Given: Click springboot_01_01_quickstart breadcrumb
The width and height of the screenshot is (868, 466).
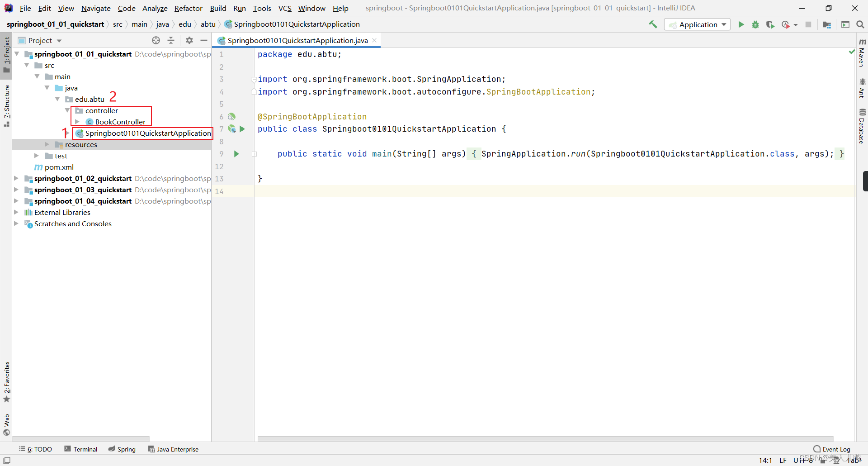Looking at the screenshot, I should click(55, 24).
